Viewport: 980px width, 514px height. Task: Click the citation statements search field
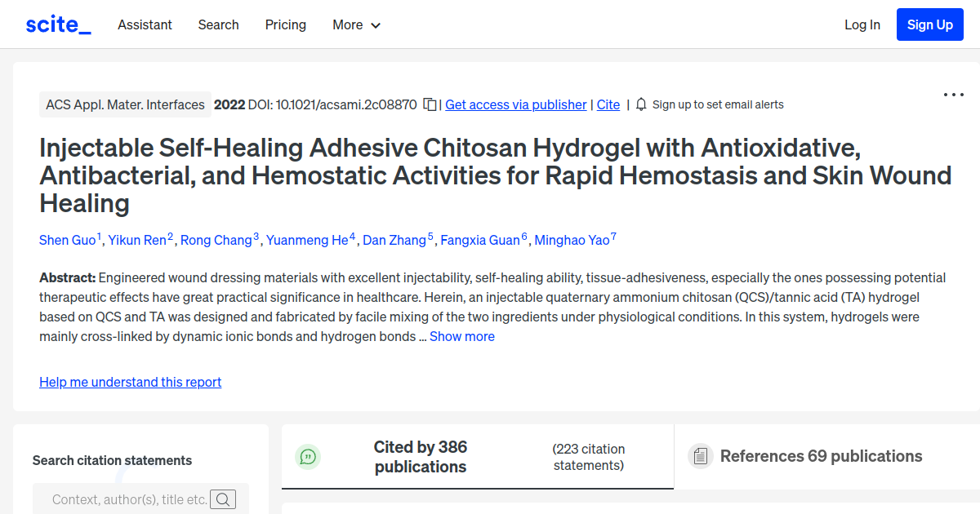131,498
